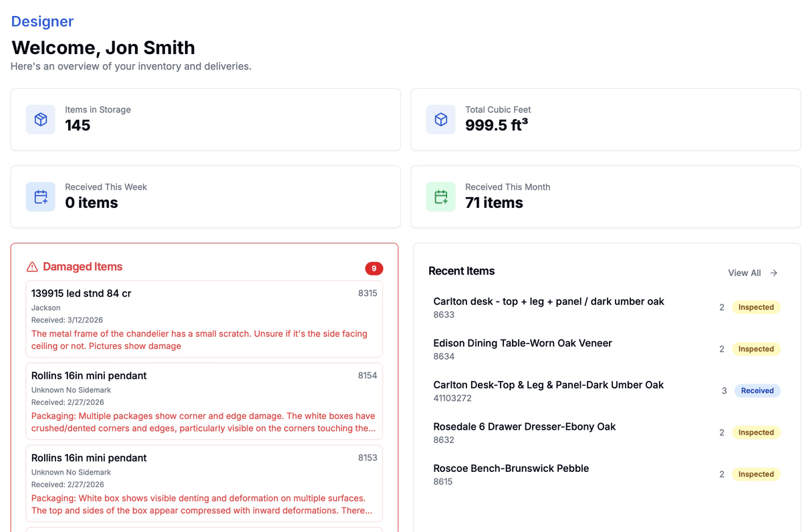Click the 999.5 ft³ total value
The image size is (802, 532).
[x=497, y=125]
